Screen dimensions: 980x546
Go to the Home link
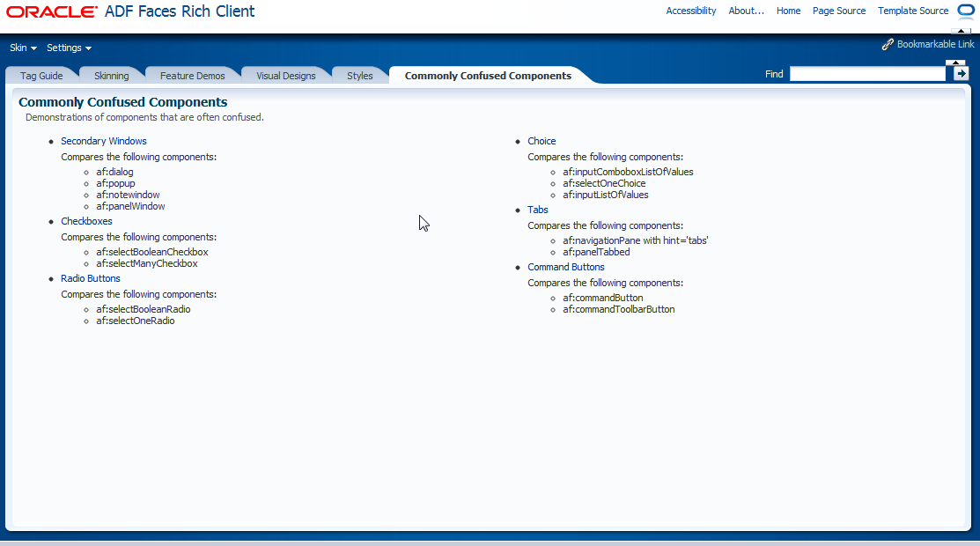[x=788, y=11]
